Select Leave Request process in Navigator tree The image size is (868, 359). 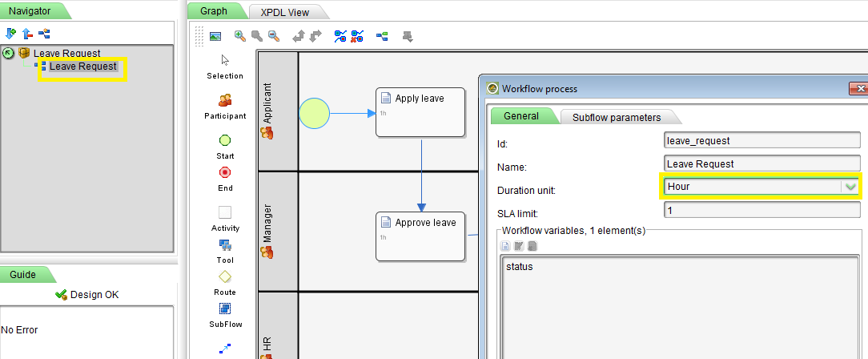82,67
